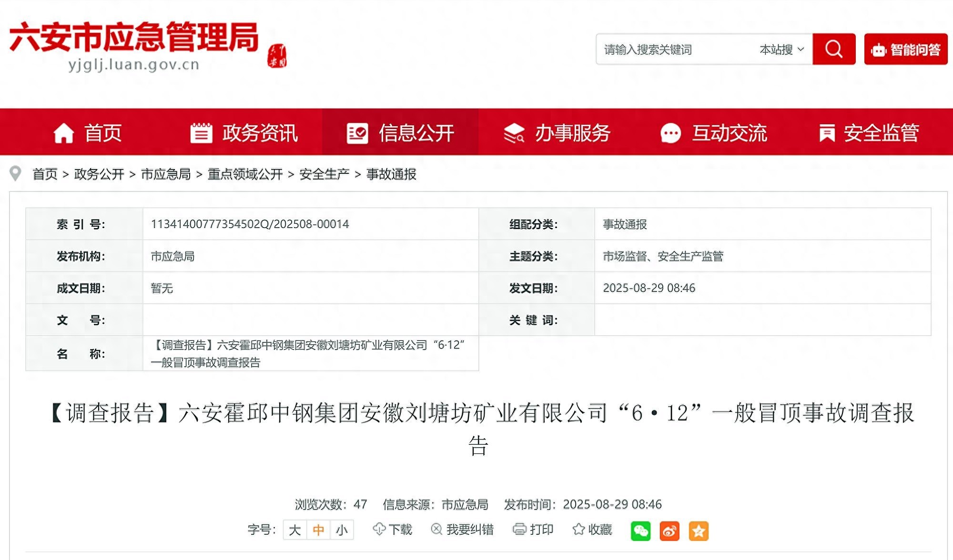Click the 打印 print icon

pyautogui.click(x=519, y=529)
